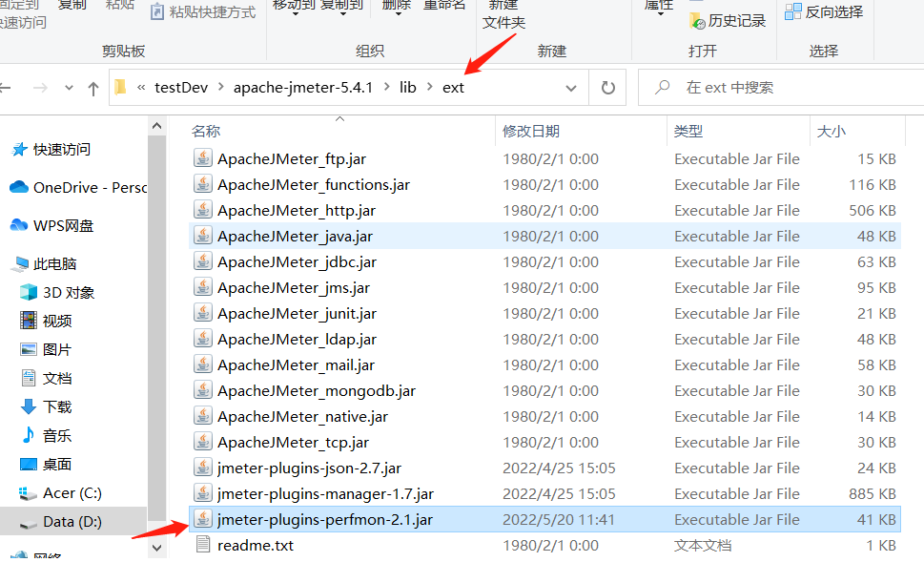
Task: Click the jar icon of ApacheJMeter_functions.jar
Action: (203, 184)
